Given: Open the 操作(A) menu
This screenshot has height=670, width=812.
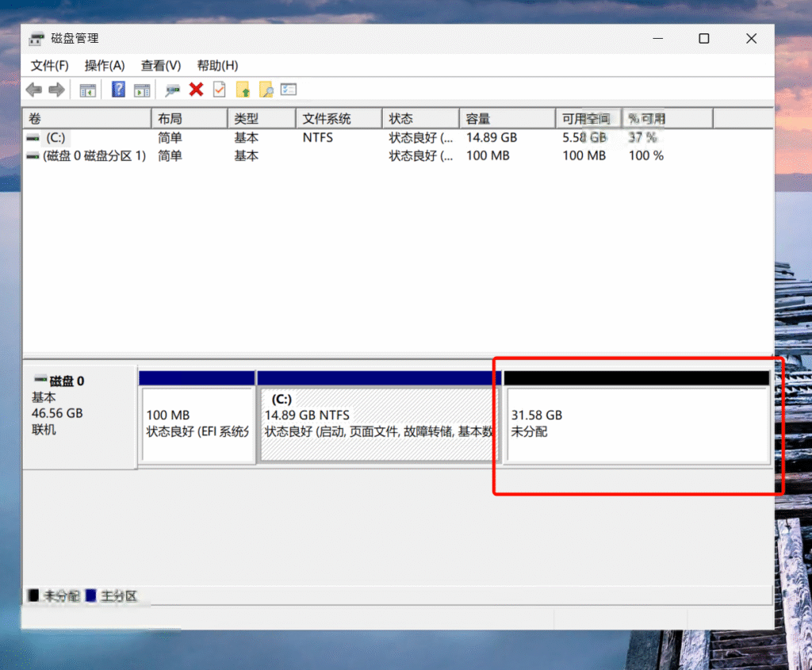Looking at the screenshot, I should 105,65.
